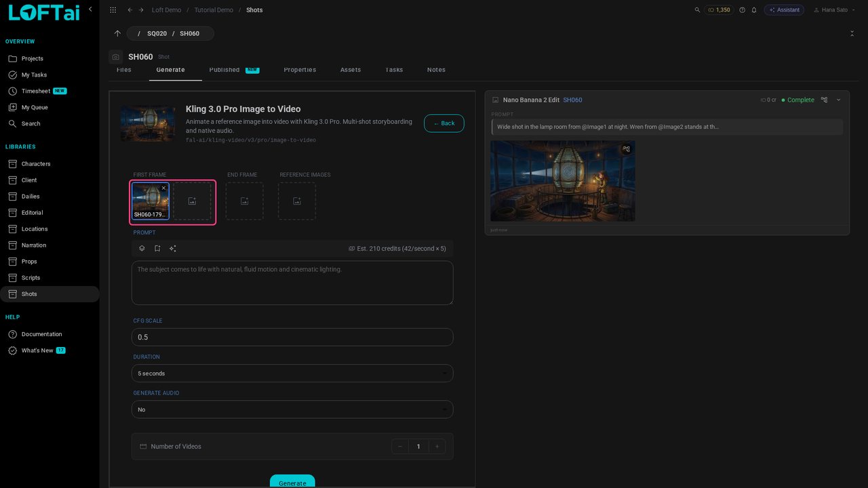Screen dimensions: 868x488
Task: Add image to the empty First Frame slot
Action: pyautogui.click(x=192, y=201)
